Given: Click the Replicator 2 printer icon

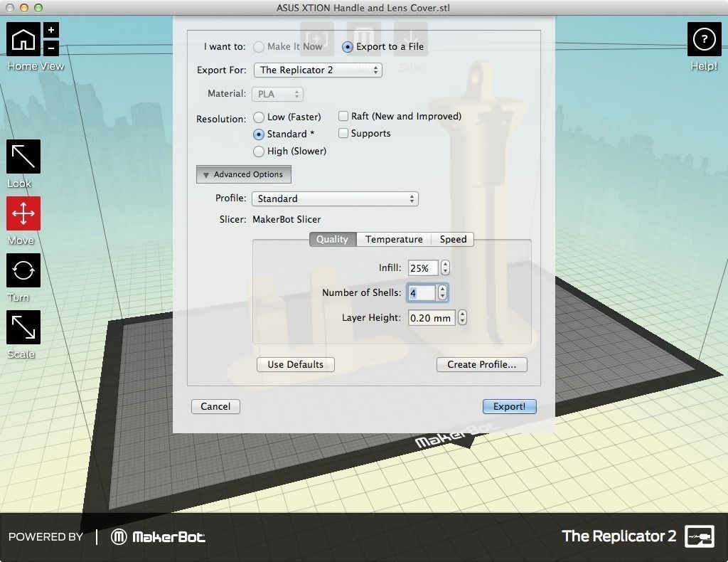Looking at the screenshot, I should [x=700, y=536].
